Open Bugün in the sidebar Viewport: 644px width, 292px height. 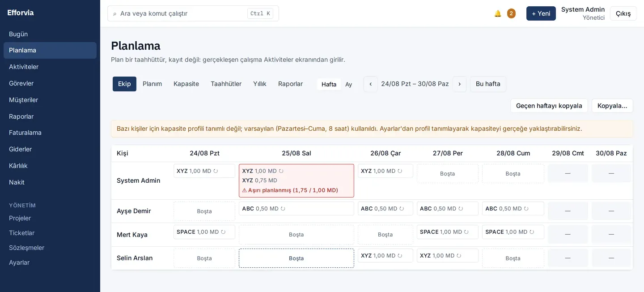[x=50, y=34]
